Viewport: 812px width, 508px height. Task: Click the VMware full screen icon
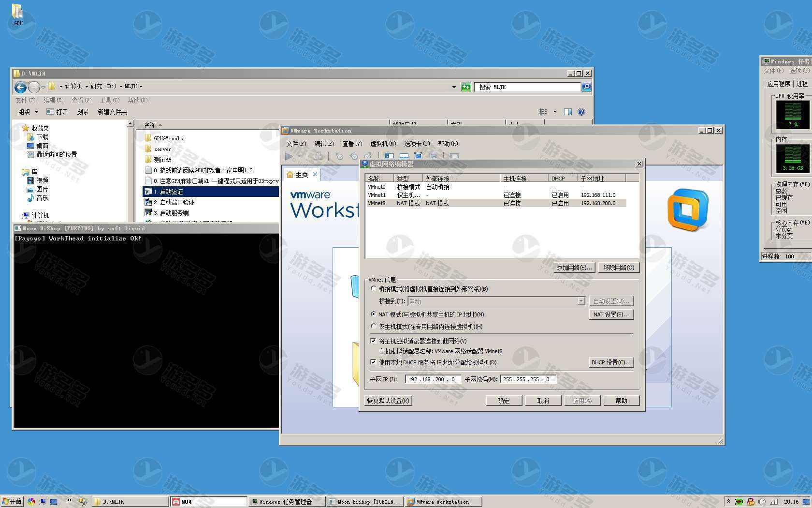418,156
